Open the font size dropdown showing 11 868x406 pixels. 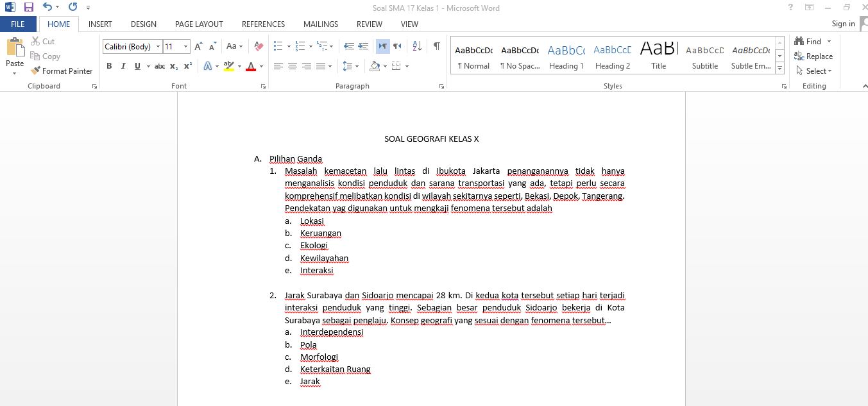(186, 47)
